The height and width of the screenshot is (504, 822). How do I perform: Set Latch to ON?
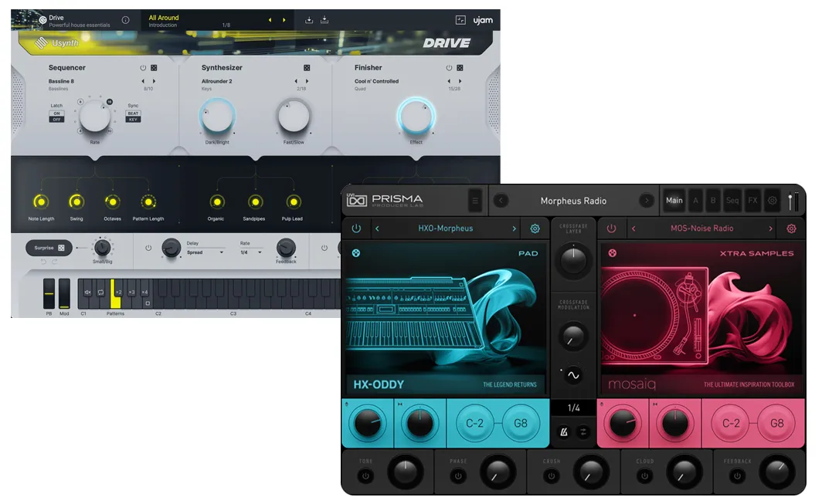pos(56,113)
